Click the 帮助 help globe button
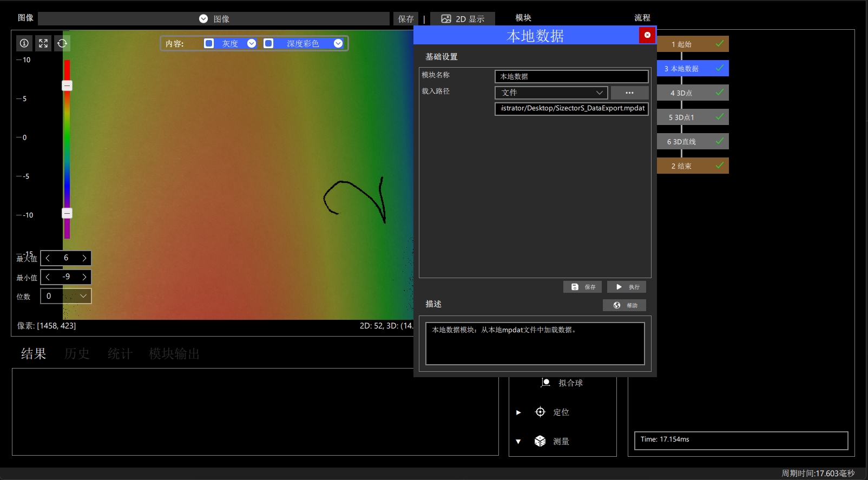This screenshot has width=868, height=480. [x=624, y=305]
